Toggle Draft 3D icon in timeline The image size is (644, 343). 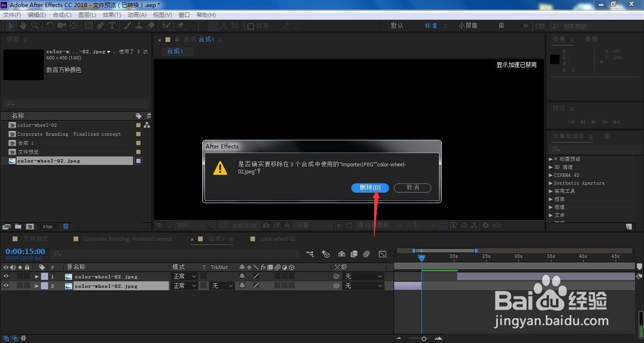[326, 254]
